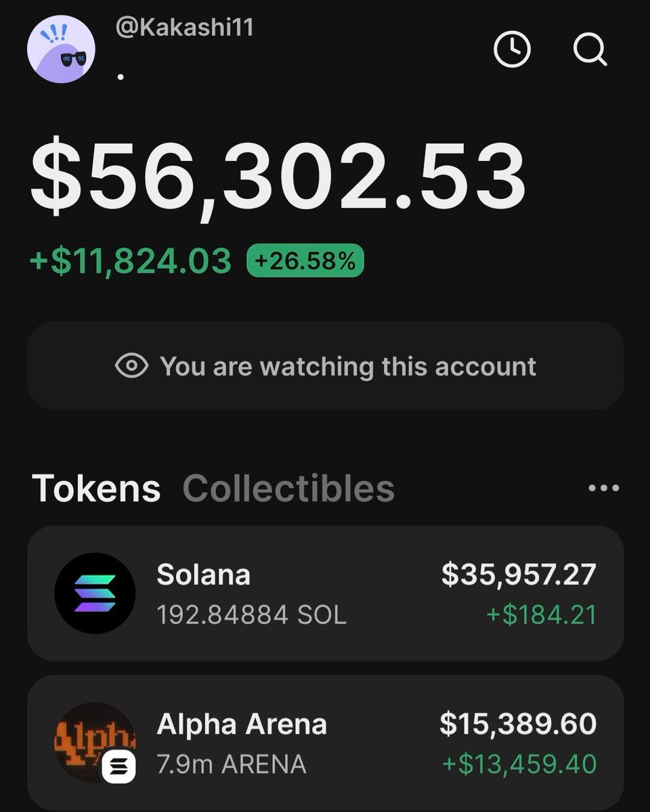Select the Tokens tab

[96, 488]
